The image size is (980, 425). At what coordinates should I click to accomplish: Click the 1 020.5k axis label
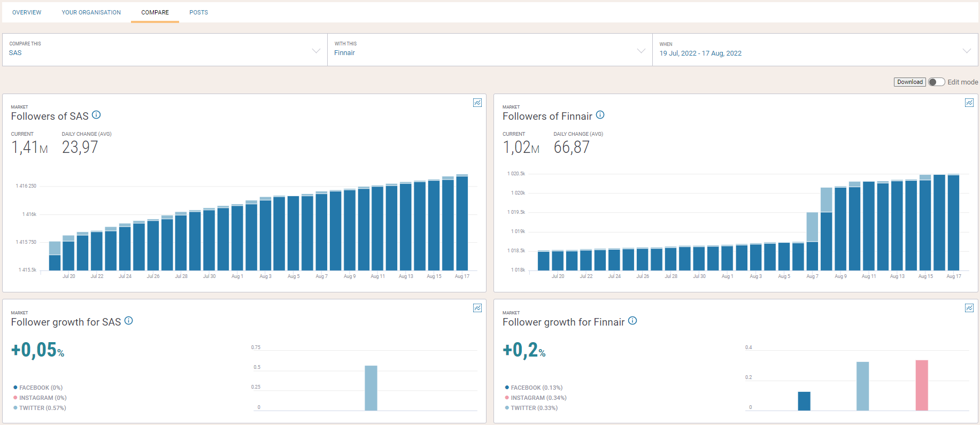tap(516, 174)
